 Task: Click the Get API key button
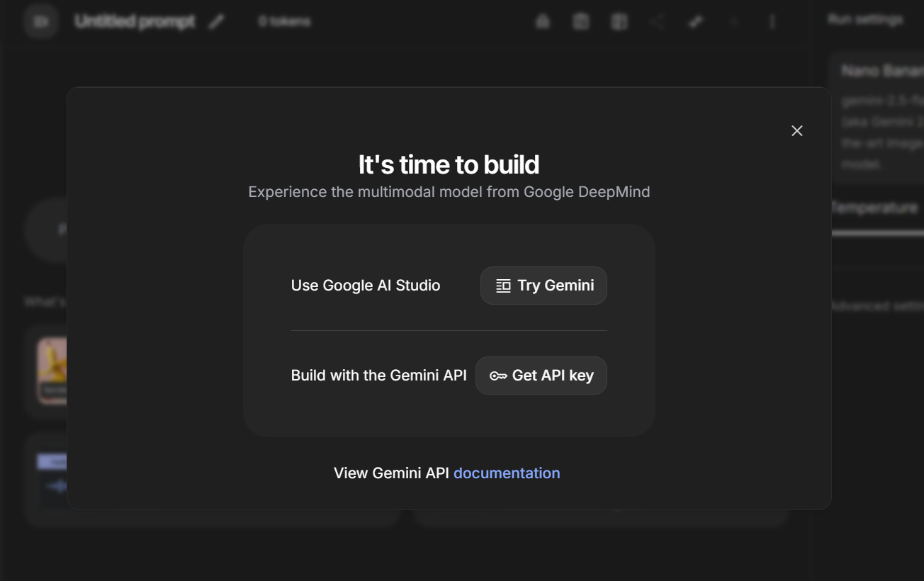541,376
